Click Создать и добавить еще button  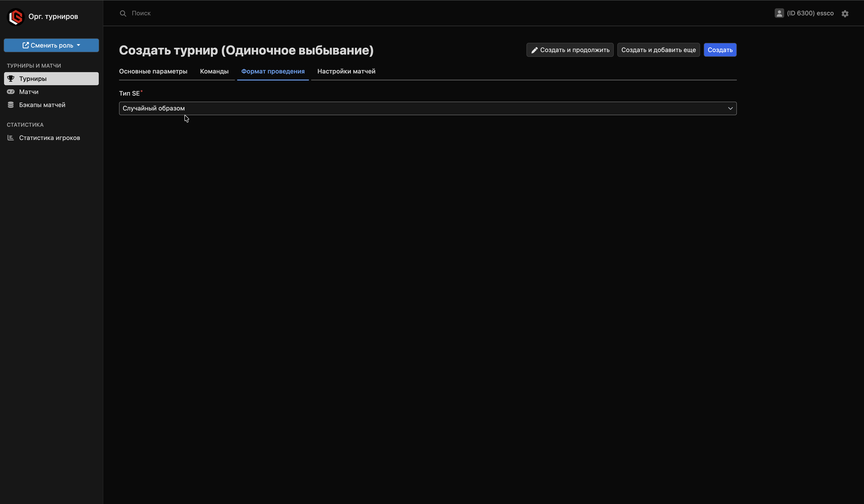pos(658,50)
